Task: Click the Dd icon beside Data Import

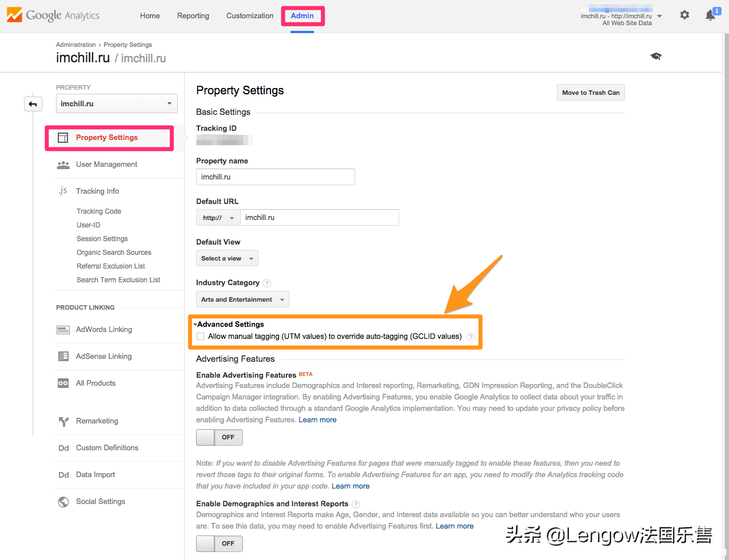Action: (63, 475)
